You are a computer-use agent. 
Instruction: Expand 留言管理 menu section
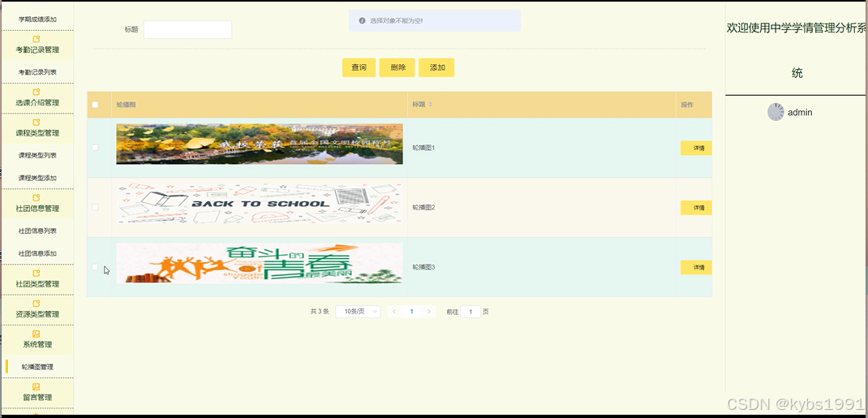[37, 392]
